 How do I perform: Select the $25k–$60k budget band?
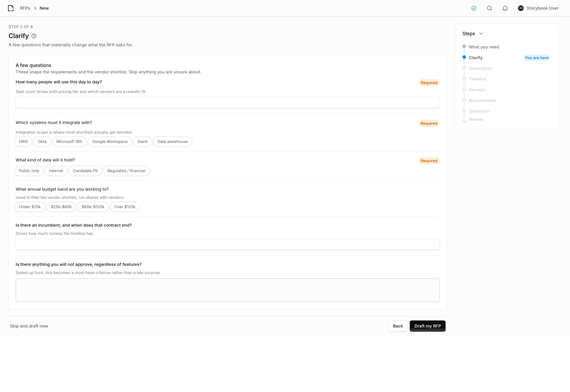(x=61, y=207)
